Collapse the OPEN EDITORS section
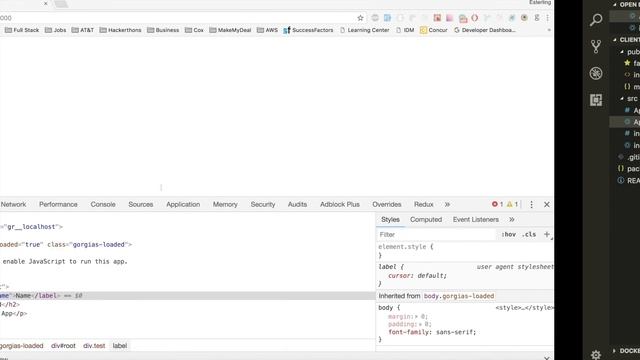 point(615,4)
